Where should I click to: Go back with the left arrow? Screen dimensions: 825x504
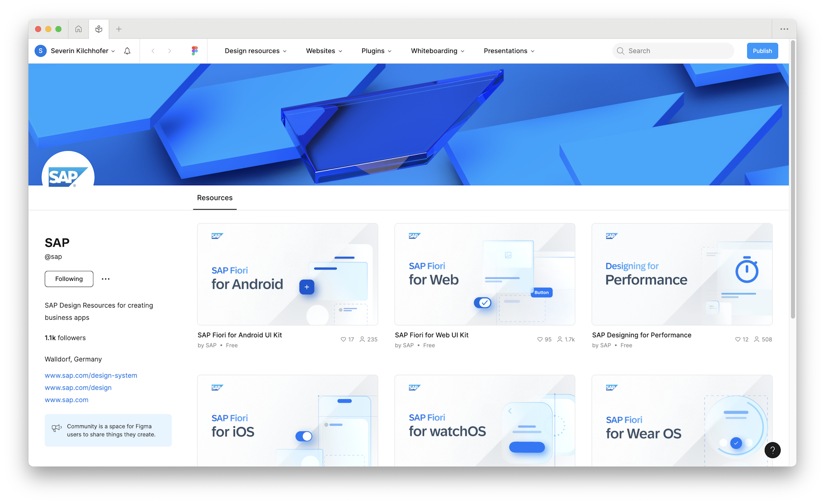[153, 51]
